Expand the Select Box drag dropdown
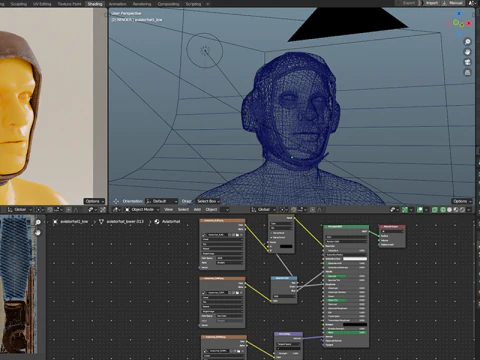The image size is (480, 360). [208, 201]
